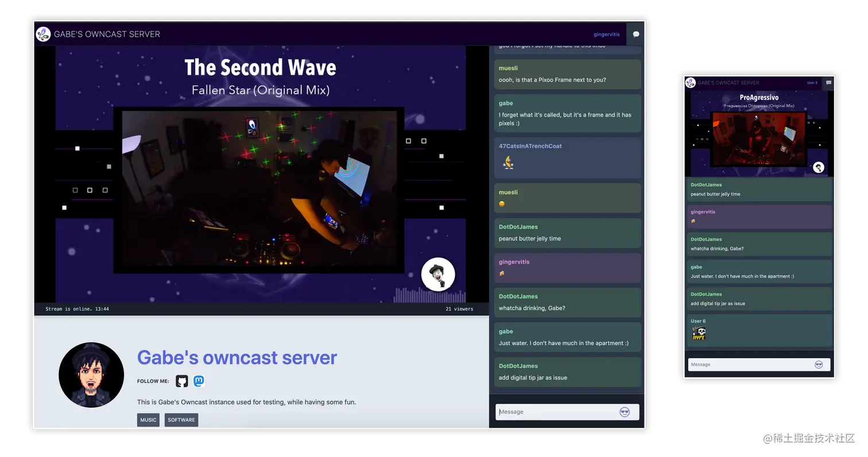Click 'FOLLOW ME:' label

click(153, 381)
